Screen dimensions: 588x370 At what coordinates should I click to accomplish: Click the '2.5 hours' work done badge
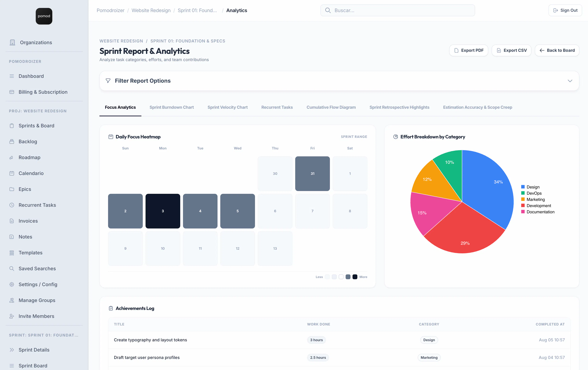click(318, 358)
